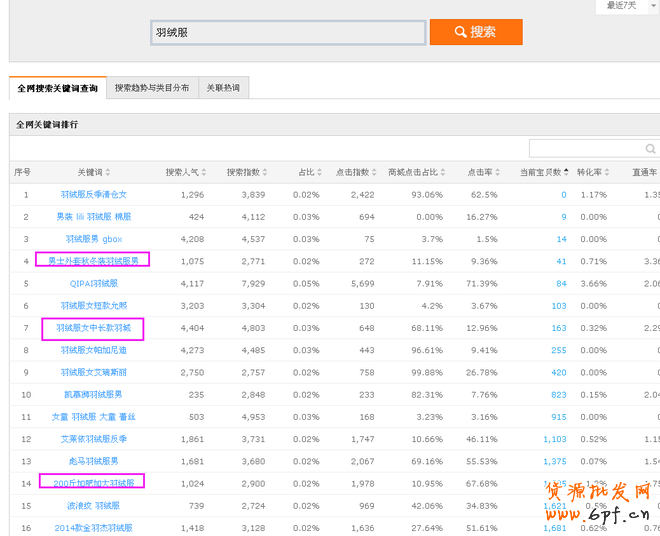Sort table by 转化率 column header
The image size is (660, 536).
(x=593, y=172)
